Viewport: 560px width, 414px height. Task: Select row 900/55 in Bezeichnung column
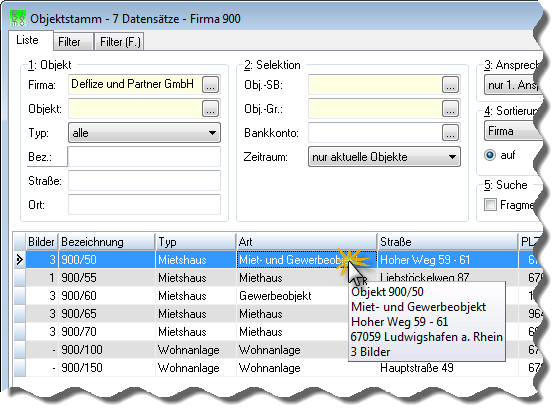pyautogui.click(x=107, y=278)
